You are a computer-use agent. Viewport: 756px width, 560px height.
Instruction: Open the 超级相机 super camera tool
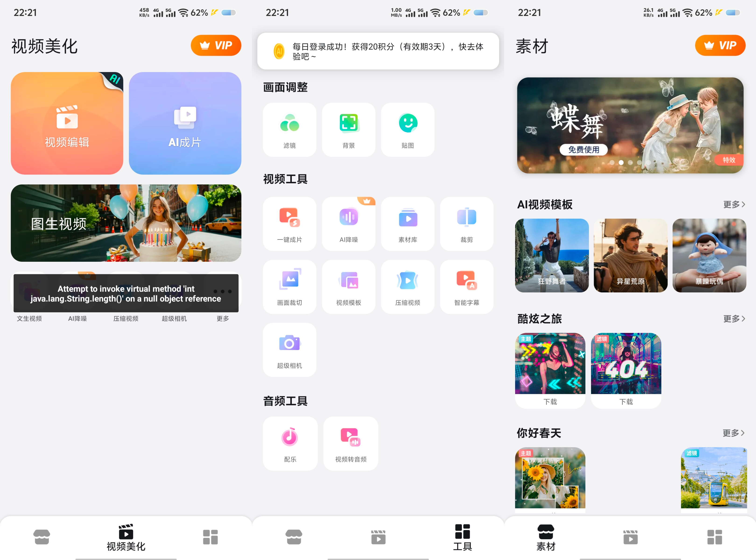[x=289, y=349]
